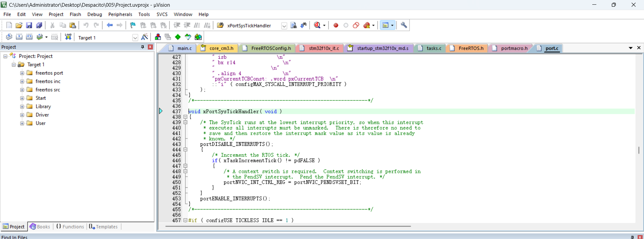Screen dimensions: 644x239
Task: Click the Open file folder icon
Action: point(19,25)
